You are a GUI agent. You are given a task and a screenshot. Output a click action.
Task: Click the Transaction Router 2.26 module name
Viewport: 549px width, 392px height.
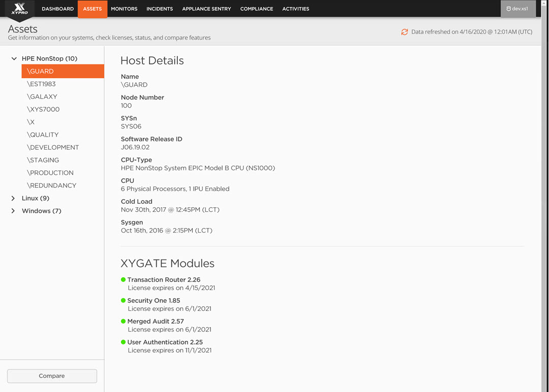tap(164, 280)
